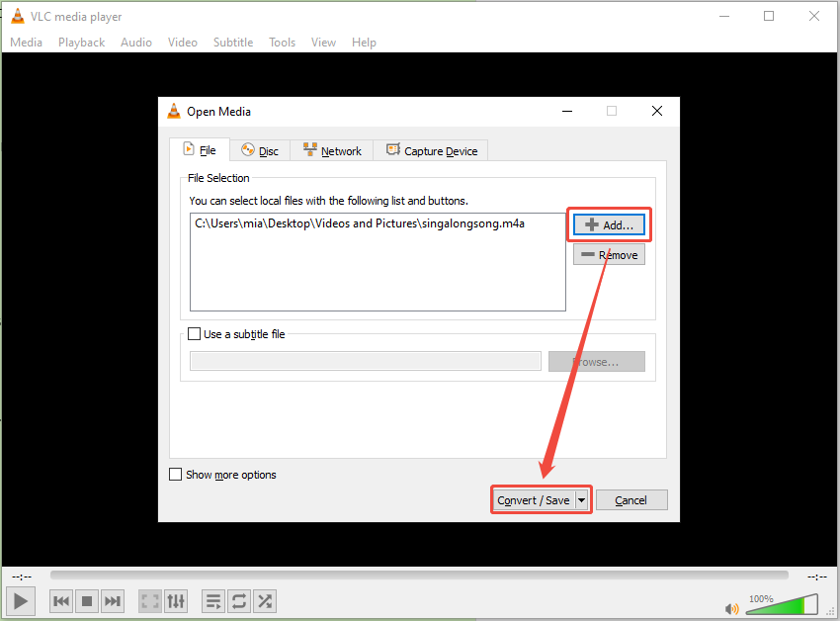The height and width of the screenshot is (621, 840).
Task: Click the subtitle file path field
Action: (x=366, y=362)
